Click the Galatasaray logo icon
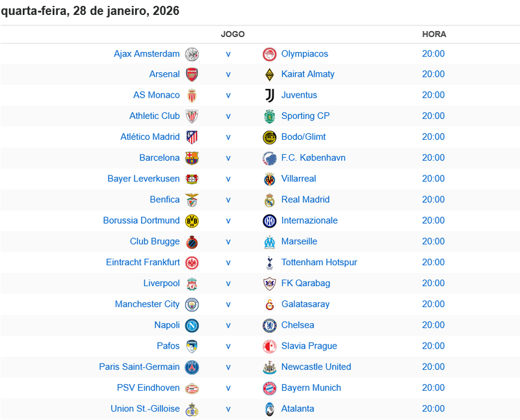The width and height of the screenshot is (520, 420). pyautogui.click(x=269, y=304)
